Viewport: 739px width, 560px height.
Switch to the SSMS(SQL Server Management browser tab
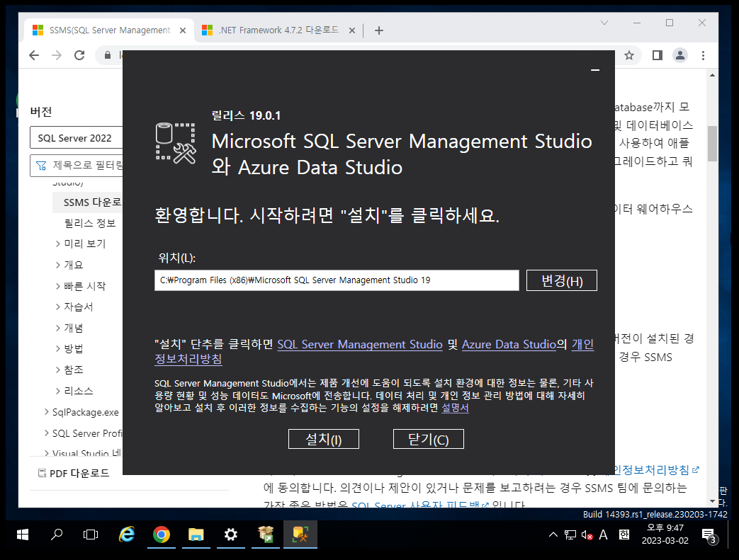coord(109,30)
